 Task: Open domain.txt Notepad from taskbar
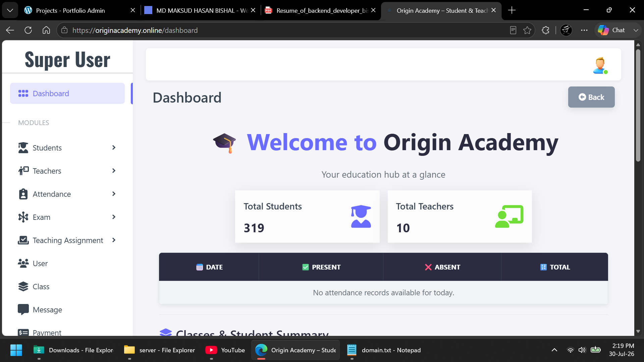tap(384, 350)
